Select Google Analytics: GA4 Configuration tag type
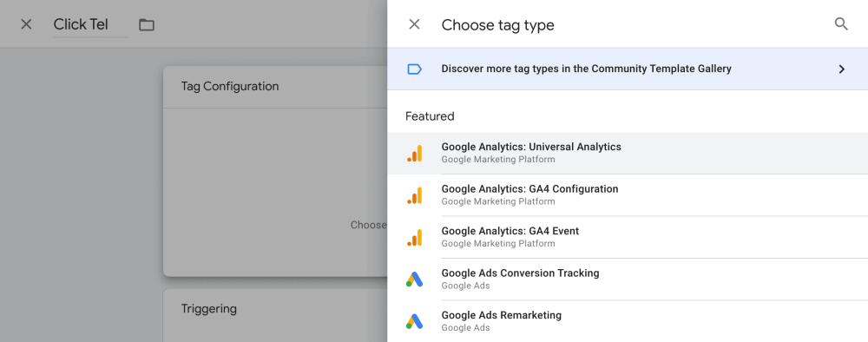 tap(628, 195)
